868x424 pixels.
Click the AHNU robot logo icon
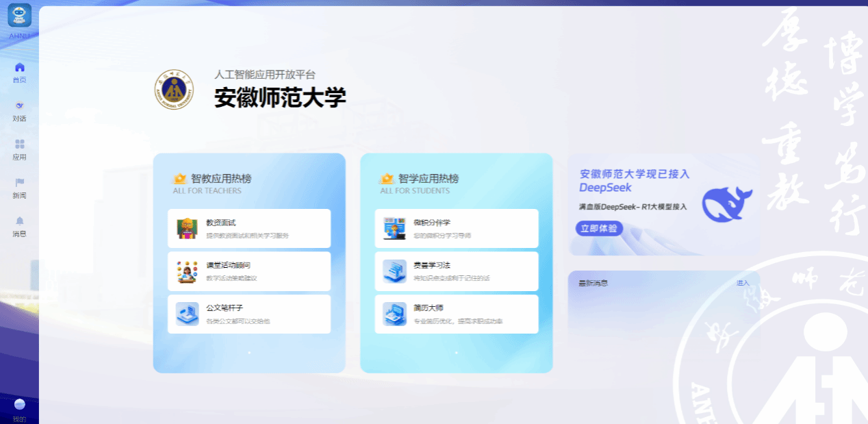click(x=19, y=15)
